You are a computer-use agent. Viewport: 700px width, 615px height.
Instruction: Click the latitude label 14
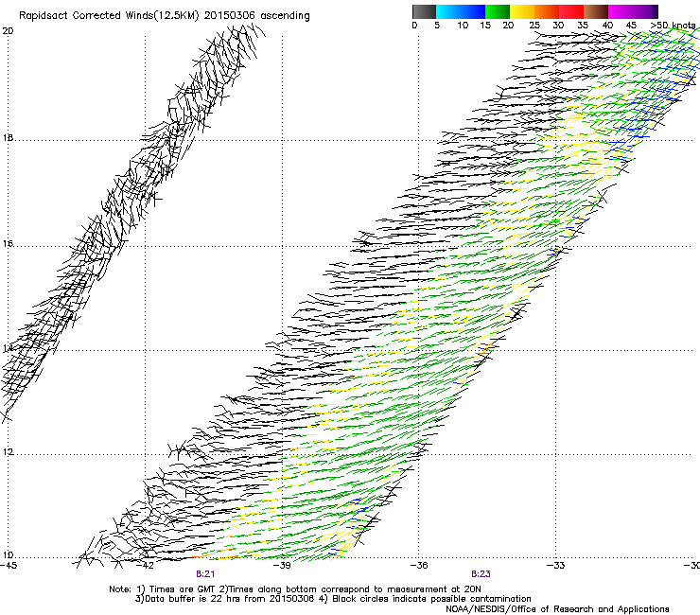click(8, 347)
